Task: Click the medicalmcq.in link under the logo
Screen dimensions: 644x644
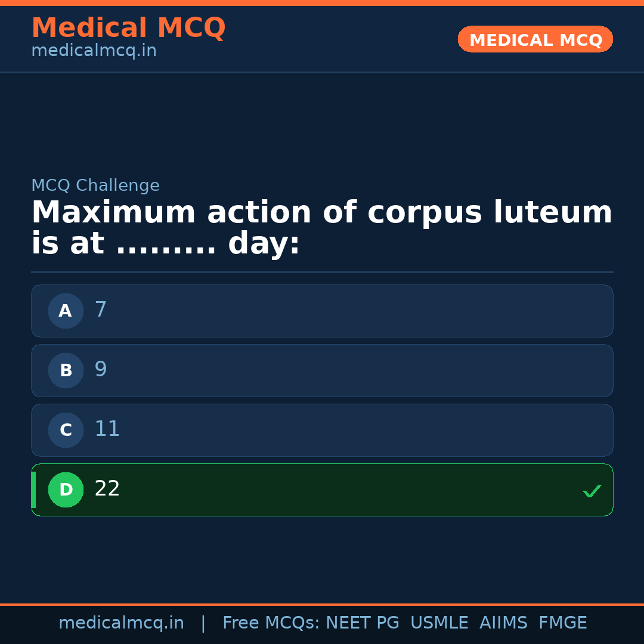Action: tap(93, 51)
